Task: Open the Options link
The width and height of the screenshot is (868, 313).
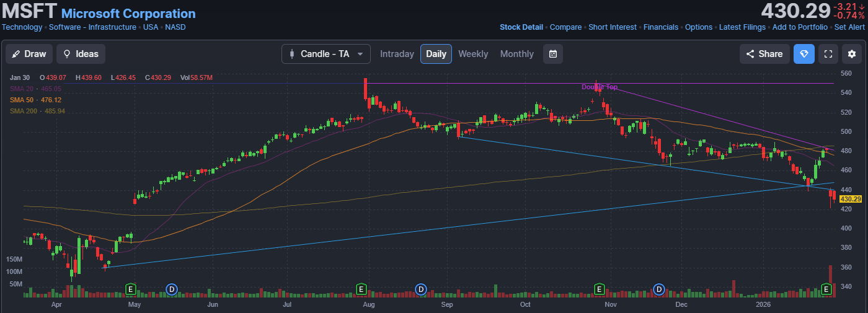Action: 699,27
